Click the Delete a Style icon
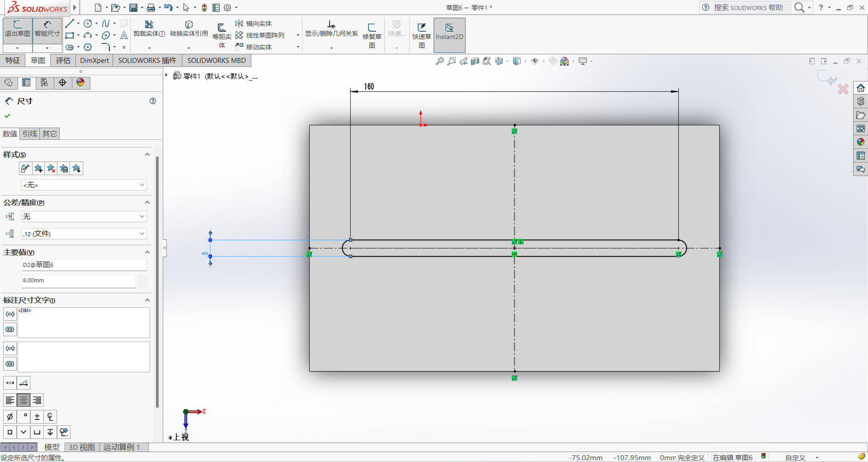 click(x=51, y=168)
